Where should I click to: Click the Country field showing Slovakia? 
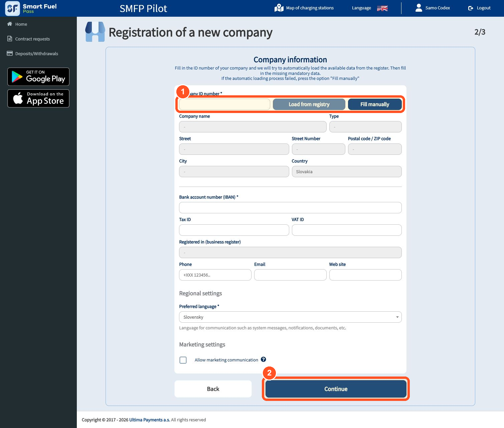point(347,172)
